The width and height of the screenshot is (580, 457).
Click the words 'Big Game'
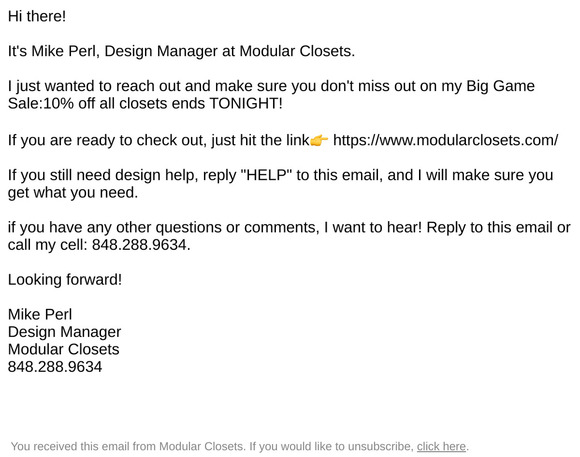tap(500, 86)
